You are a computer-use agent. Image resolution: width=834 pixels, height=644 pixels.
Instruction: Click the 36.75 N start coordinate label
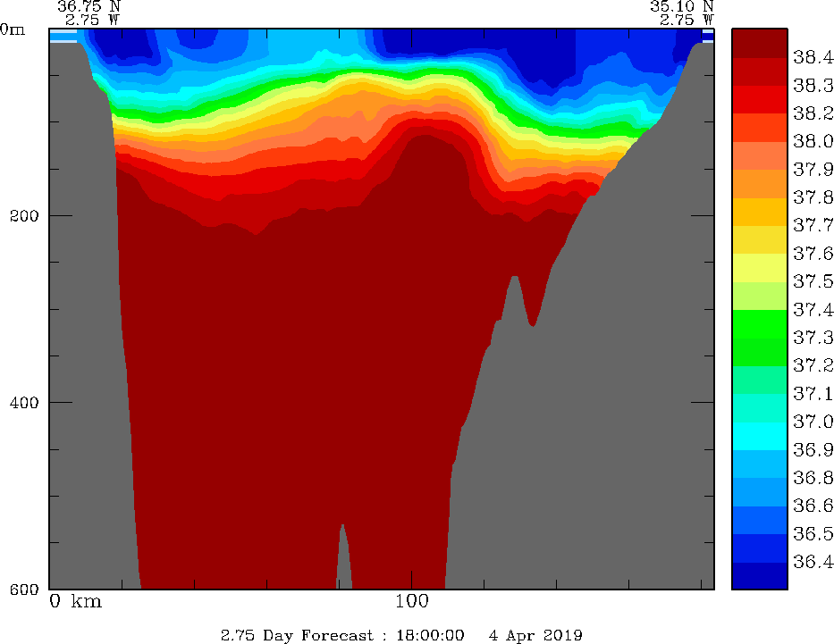pyautogui.click(x=88, y=6)
